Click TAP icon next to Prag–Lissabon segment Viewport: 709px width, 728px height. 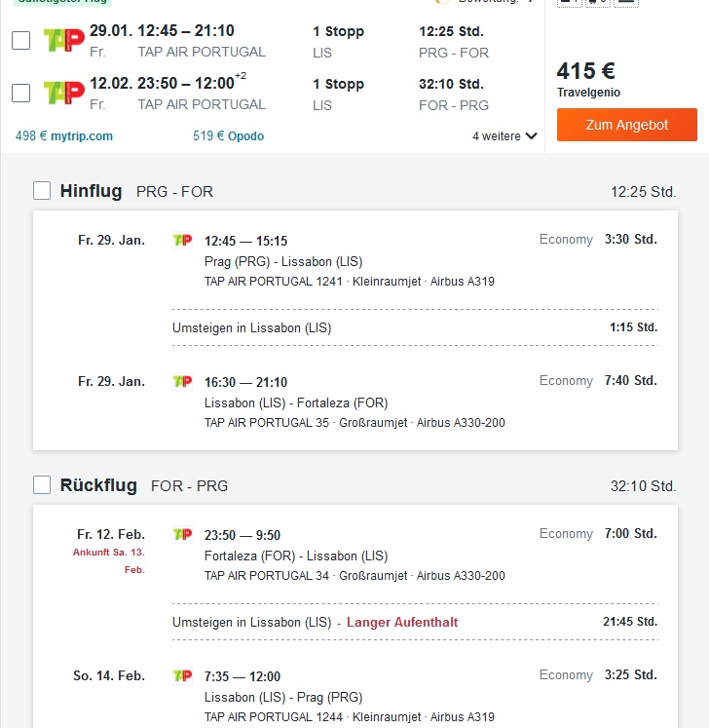(182, 241)
